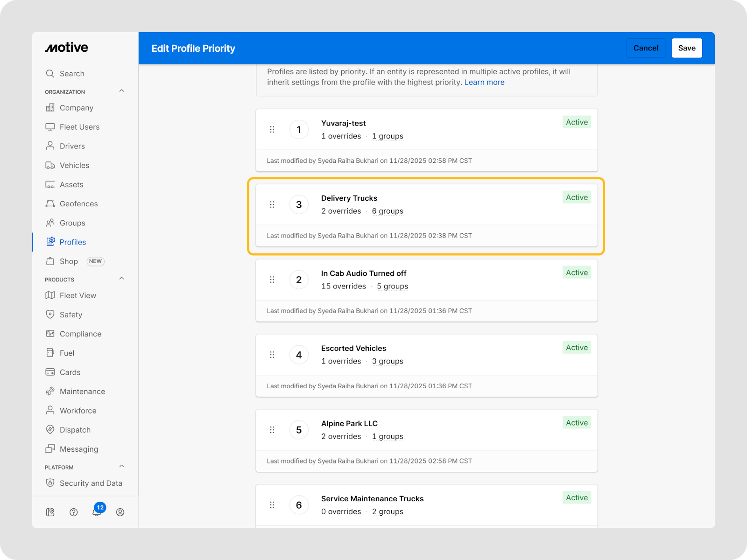Go to Fleet View in sidebar
The image size is (747, 560).
point(78,295)
